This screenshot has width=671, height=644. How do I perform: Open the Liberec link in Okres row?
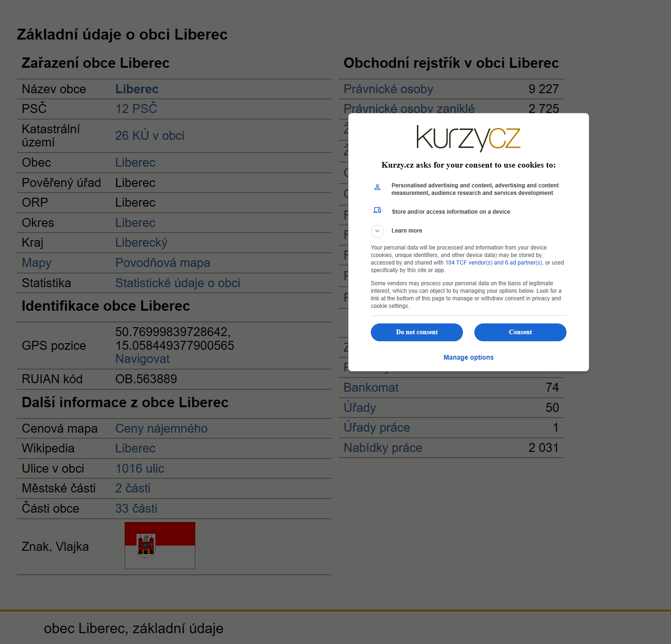[x=135, y=223]
